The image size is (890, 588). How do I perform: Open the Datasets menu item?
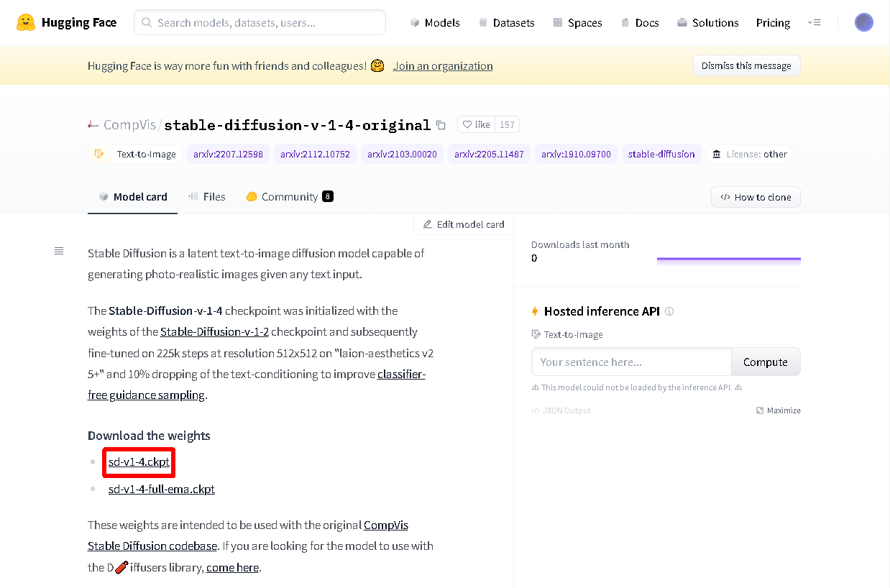tap(507, 23)
